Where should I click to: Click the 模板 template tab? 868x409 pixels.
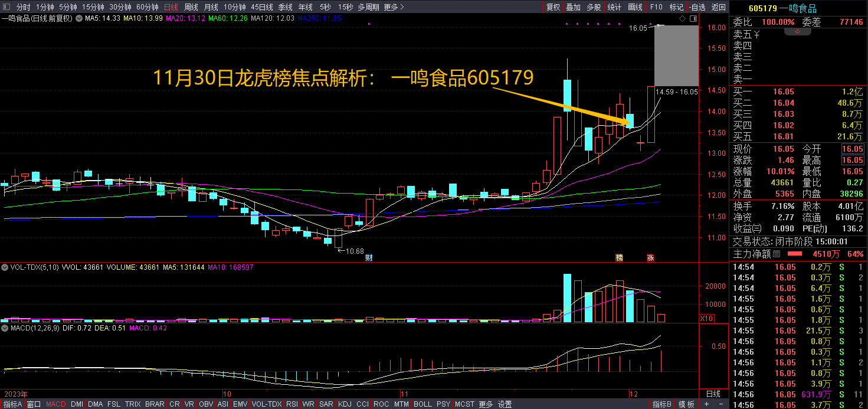pyautogui.click(x=686, y=404)
